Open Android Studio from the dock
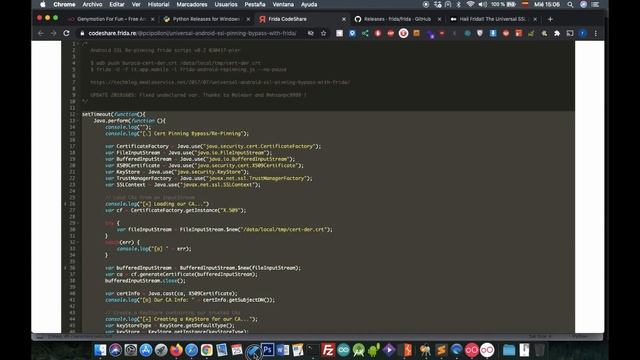This screenshot has width=640, height=360. [x=358, y=350]
